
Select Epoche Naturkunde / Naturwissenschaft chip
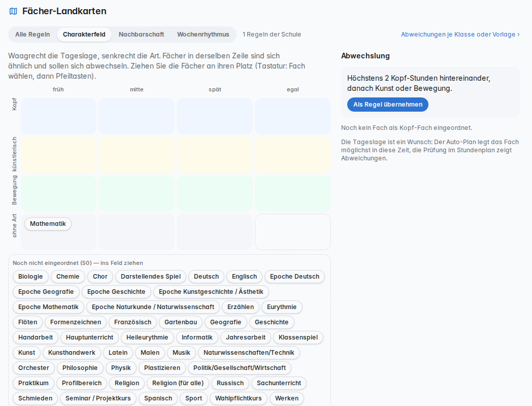pyautogui.click(x=153, y=307)
